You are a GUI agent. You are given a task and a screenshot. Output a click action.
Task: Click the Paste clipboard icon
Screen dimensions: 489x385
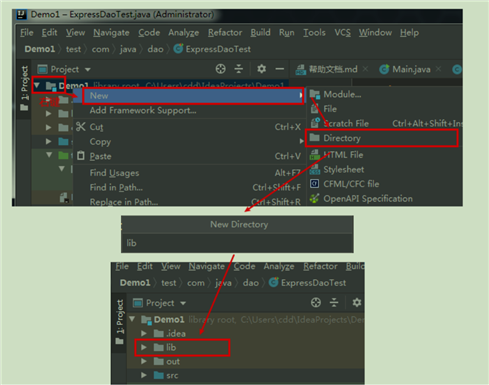81,156
